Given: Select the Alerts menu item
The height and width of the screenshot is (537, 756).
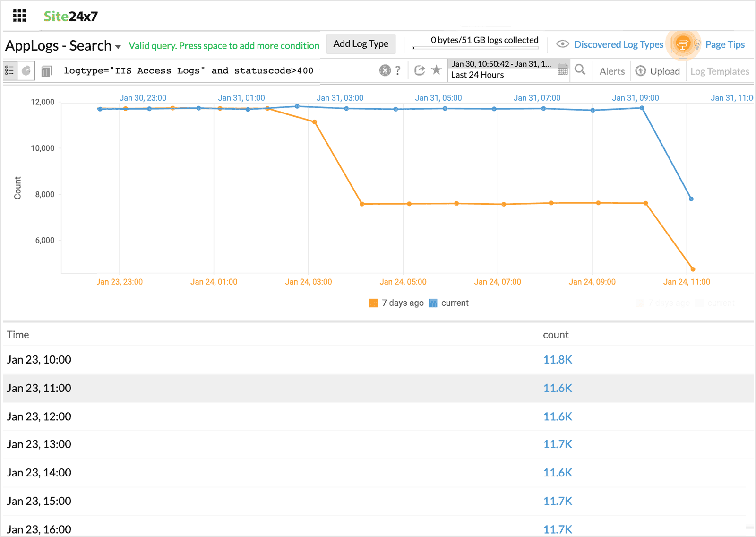Looking at the screenshot, I should click(612, 71).
